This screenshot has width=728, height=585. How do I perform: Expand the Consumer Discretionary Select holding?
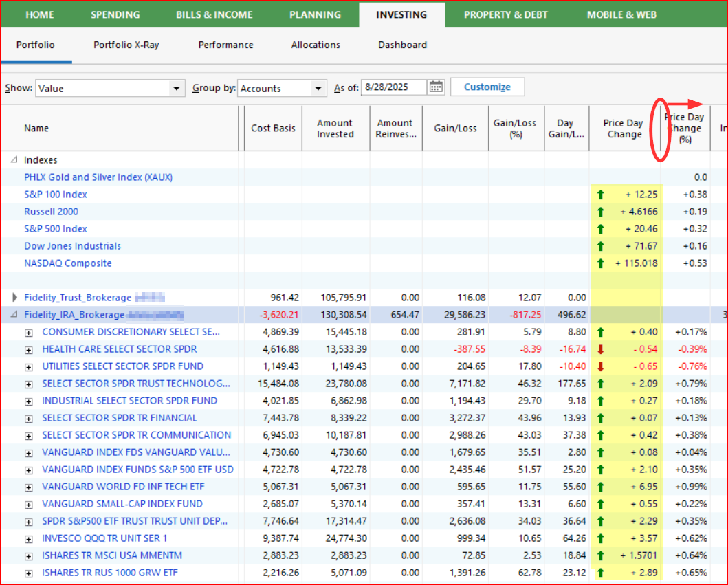click(x=29, y=332)
